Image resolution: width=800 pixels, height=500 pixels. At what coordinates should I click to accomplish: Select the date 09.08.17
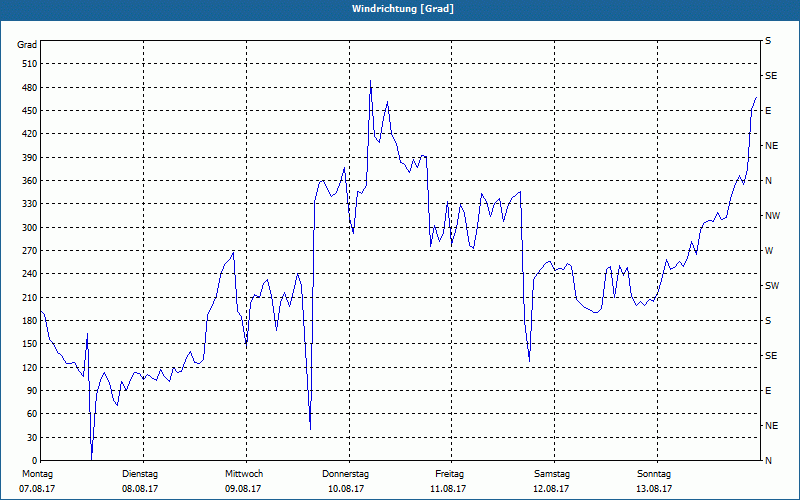click(x=243, y=489)
